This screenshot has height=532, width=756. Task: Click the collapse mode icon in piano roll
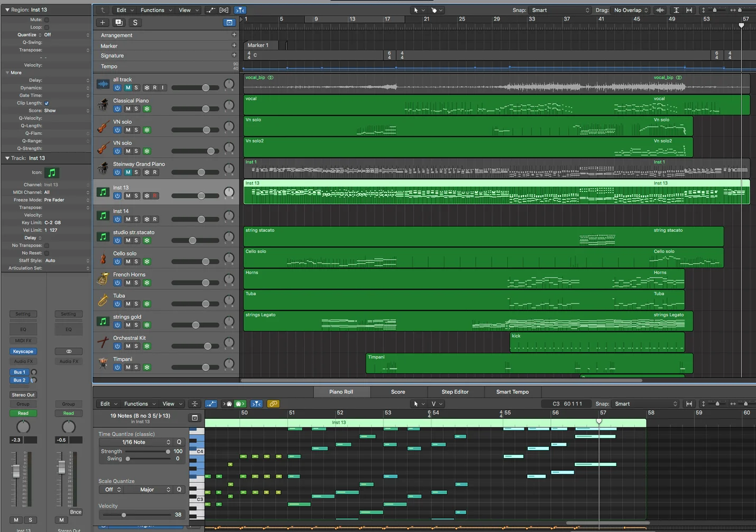195,403
